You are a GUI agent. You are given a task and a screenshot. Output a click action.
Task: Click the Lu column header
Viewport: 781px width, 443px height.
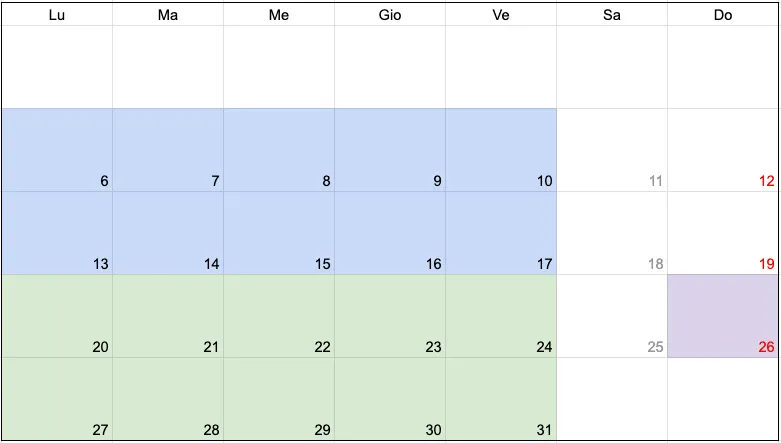click(x=57, y=15)
